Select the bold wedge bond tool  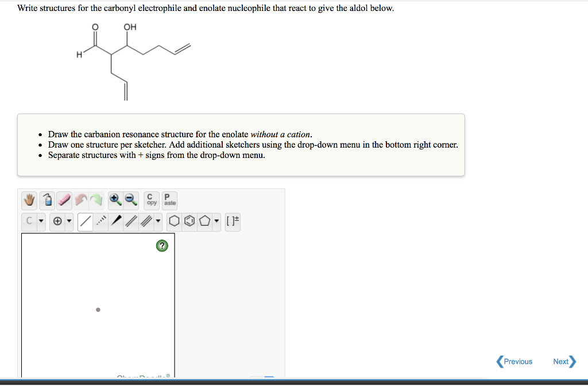116,221
